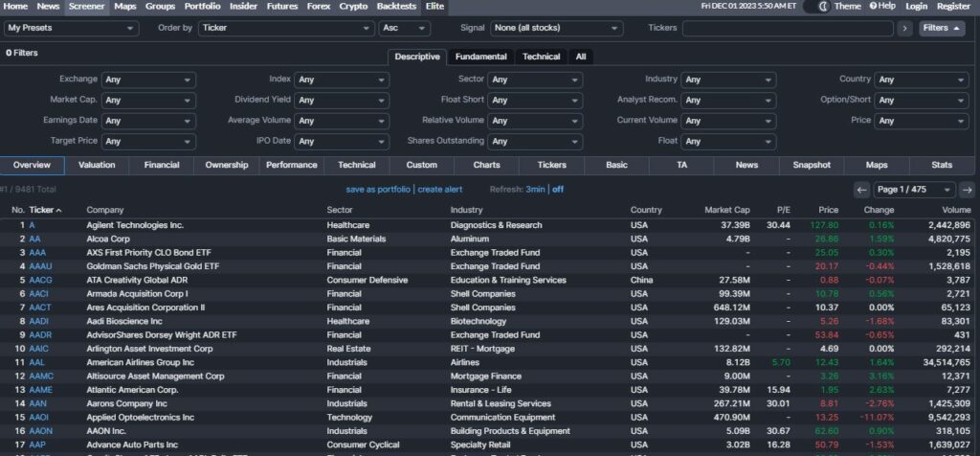The image size is (980, 456).
Task: Sort by the Ticker column header
Action: point(45,210)
